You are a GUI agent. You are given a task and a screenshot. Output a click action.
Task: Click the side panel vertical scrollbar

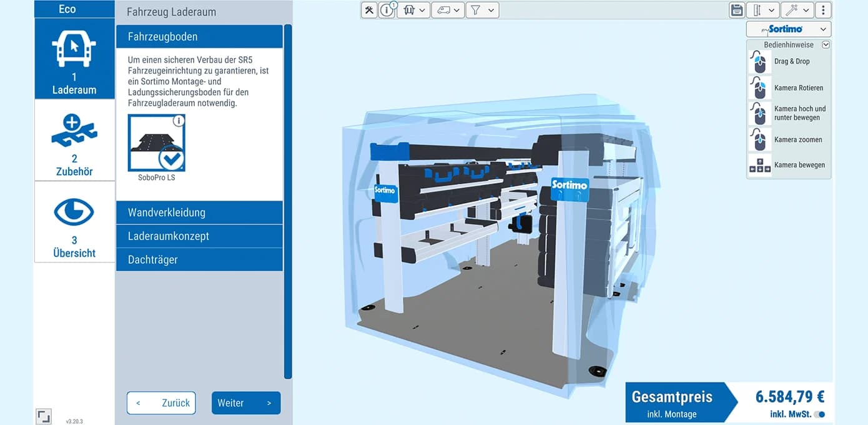coord(288,201)
